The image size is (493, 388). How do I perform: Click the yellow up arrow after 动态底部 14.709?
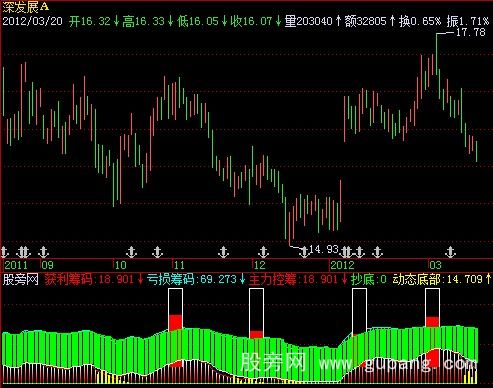pos(488,279)
